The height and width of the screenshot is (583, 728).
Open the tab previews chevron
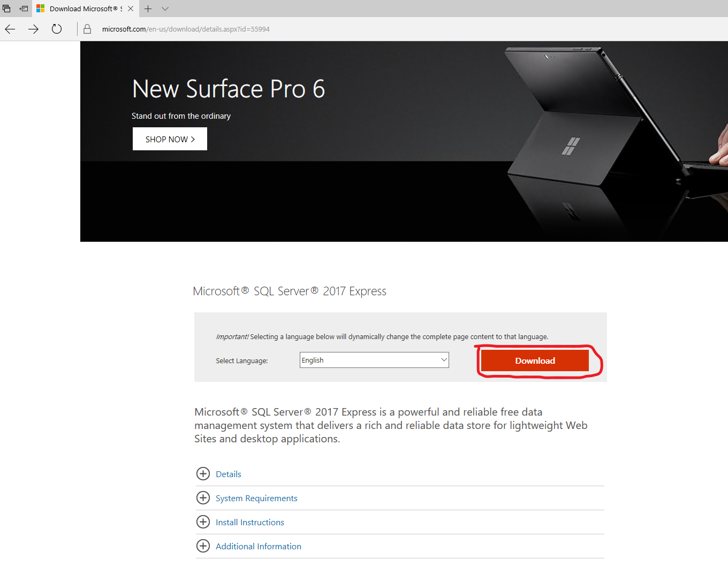[x=165, y=9]
